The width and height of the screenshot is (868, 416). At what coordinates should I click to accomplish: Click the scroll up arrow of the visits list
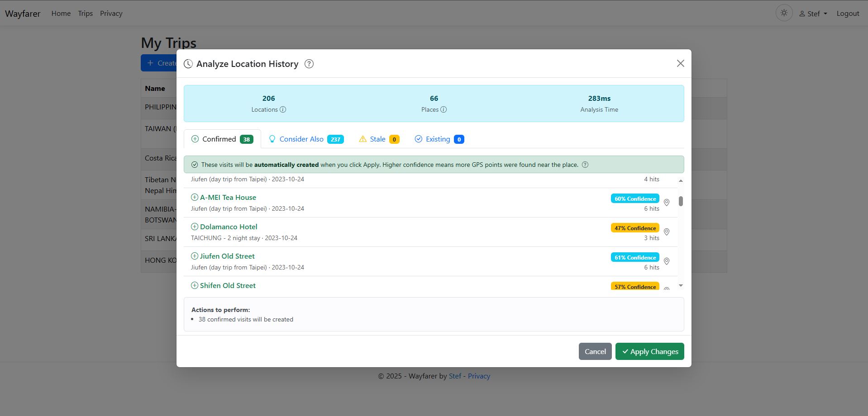[681, 181]
